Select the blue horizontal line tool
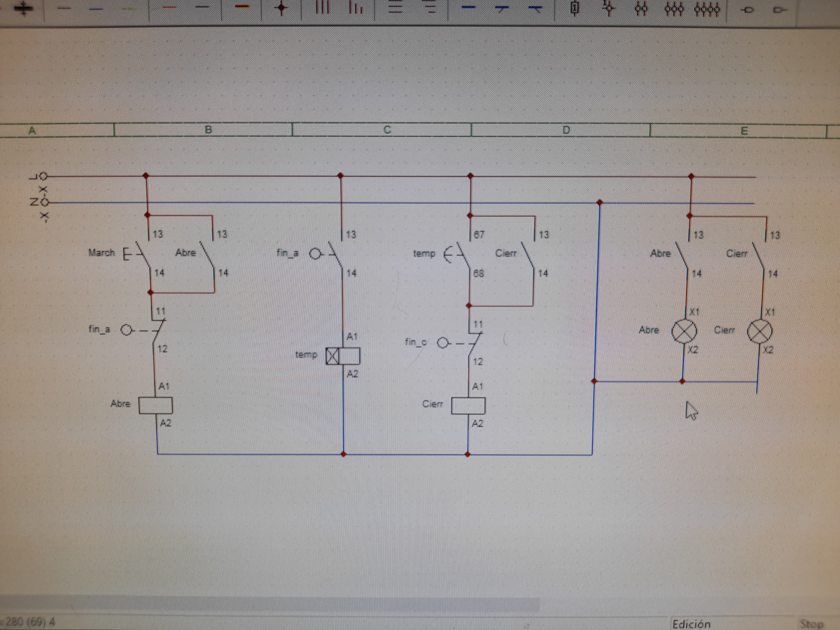 click(468, 7)
